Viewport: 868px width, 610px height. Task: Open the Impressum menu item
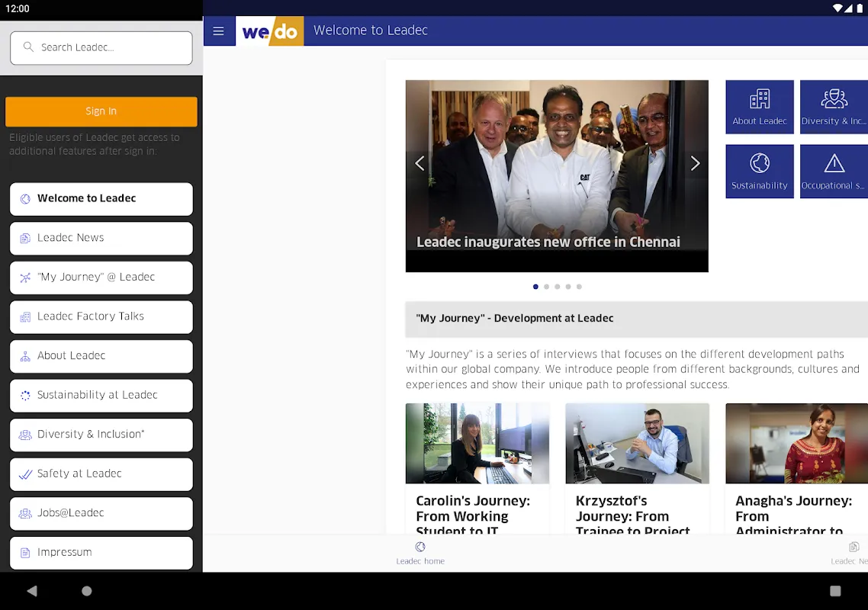click(x=101, y=553)
